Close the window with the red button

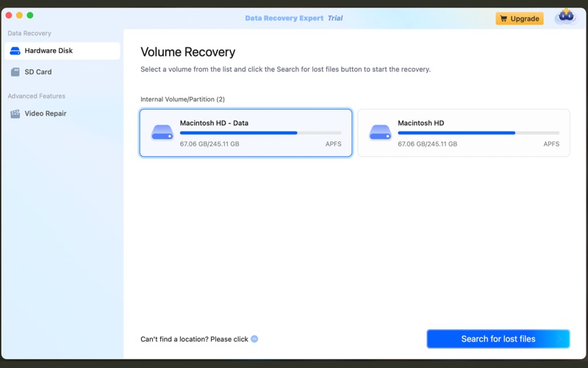pyautogui.click(x=9, y=15)
